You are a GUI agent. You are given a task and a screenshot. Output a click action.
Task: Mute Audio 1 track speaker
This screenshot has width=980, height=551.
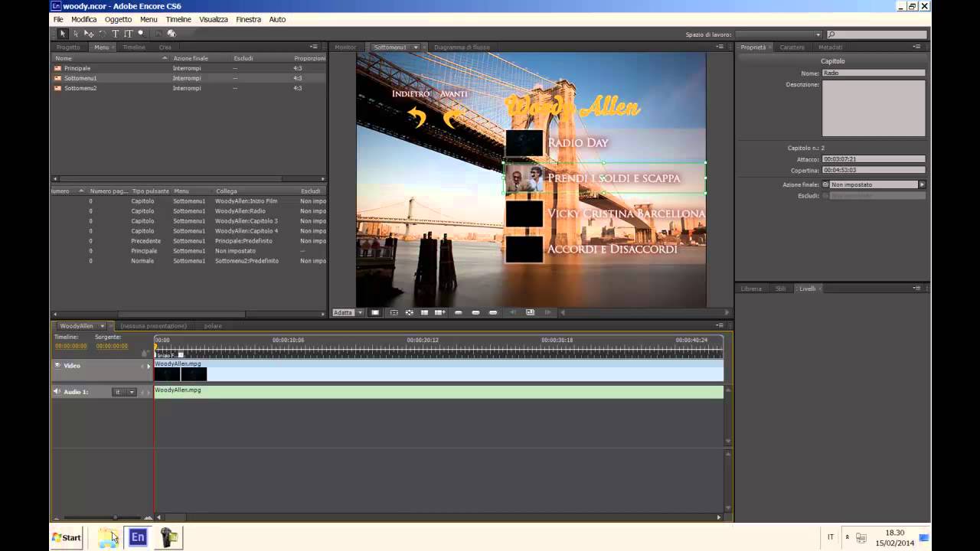[x=57, y=391]
